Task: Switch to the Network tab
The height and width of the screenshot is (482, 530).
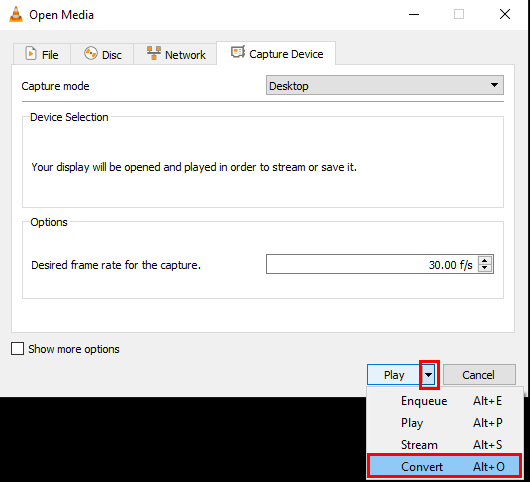Action: (175, 54)
